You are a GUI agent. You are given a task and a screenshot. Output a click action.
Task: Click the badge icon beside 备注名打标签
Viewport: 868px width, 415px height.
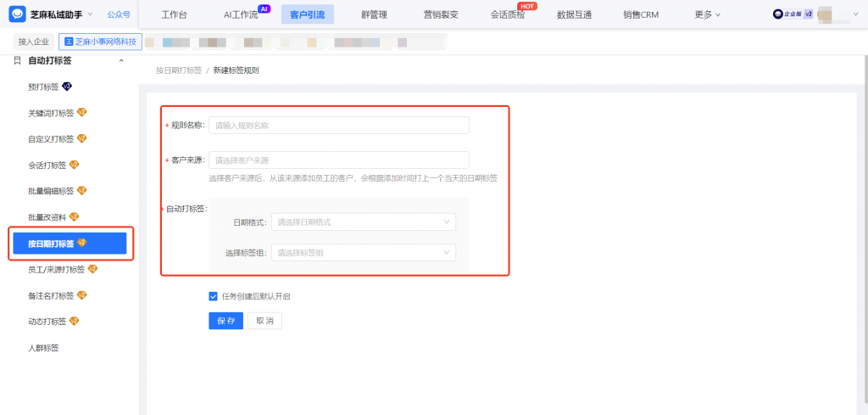[81, 295]
